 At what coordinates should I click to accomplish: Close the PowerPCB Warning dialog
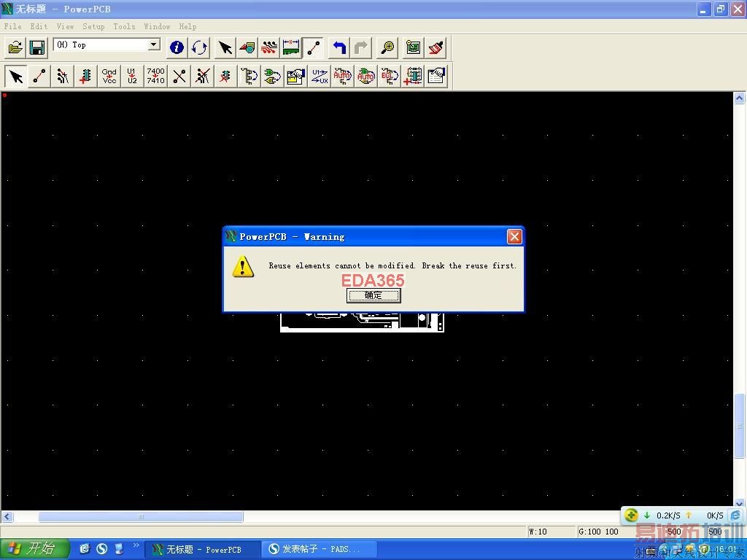[514, 237]
